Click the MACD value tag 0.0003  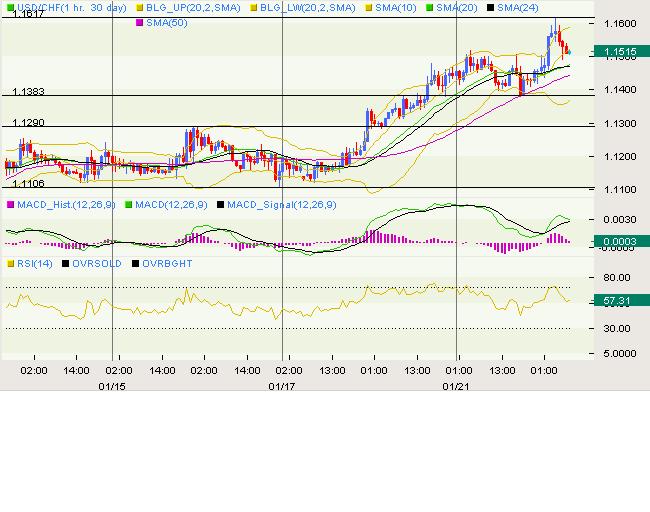click(x=622, y=242)
